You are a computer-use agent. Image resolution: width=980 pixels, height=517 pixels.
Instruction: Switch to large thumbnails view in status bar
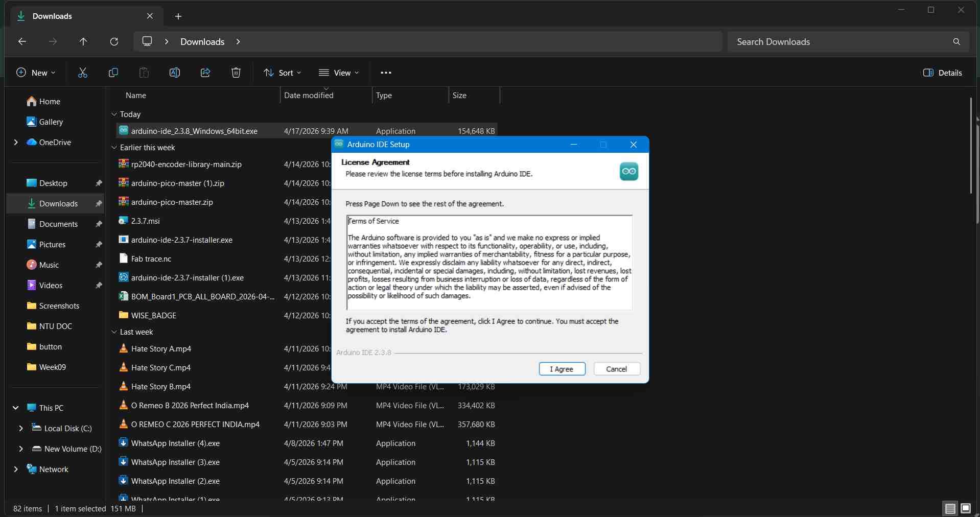966,508
